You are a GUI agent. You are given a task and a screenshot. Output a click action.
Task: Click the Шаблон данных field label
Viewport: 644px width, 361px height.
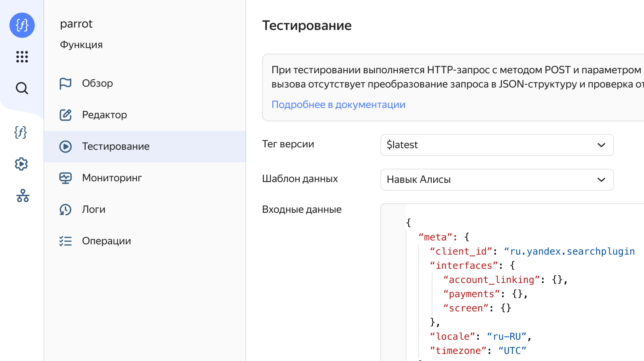click(x=300, y=179)
